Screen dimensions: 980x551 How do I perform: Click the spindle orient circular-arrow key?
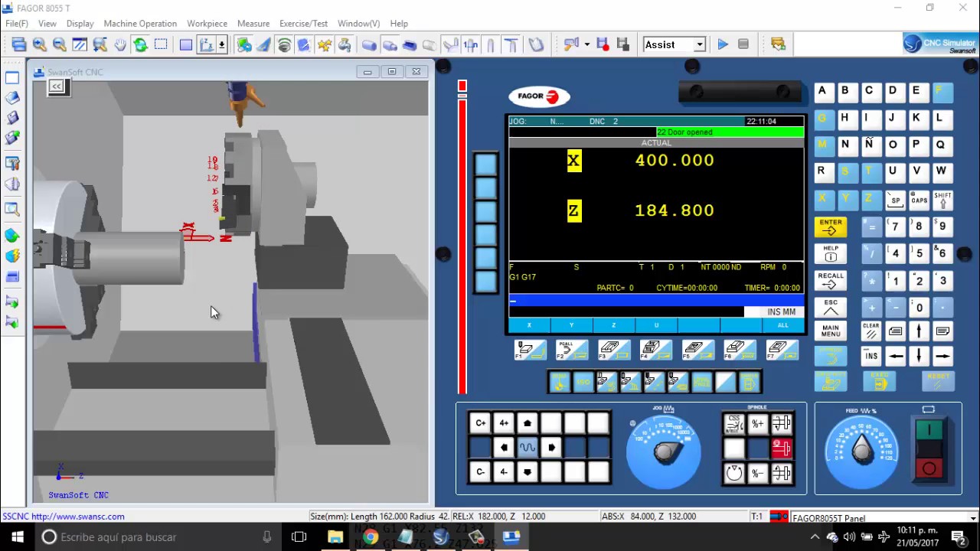734,474
